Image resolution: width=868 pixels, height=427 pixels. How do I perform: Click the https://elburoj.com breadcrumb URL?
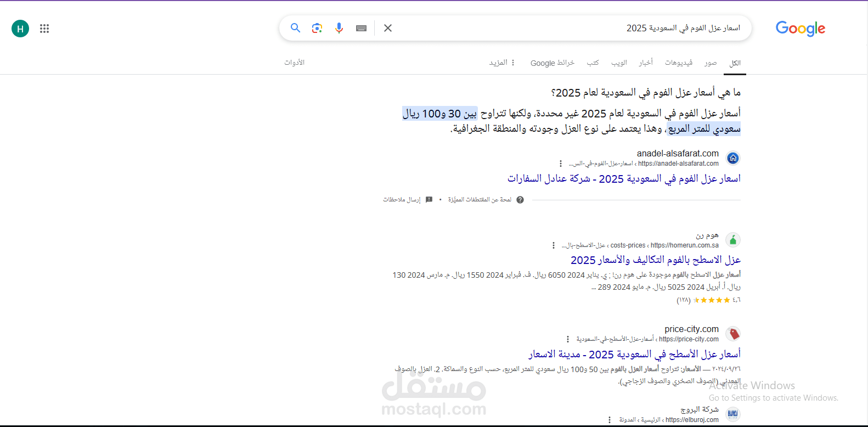coord(692,420)
